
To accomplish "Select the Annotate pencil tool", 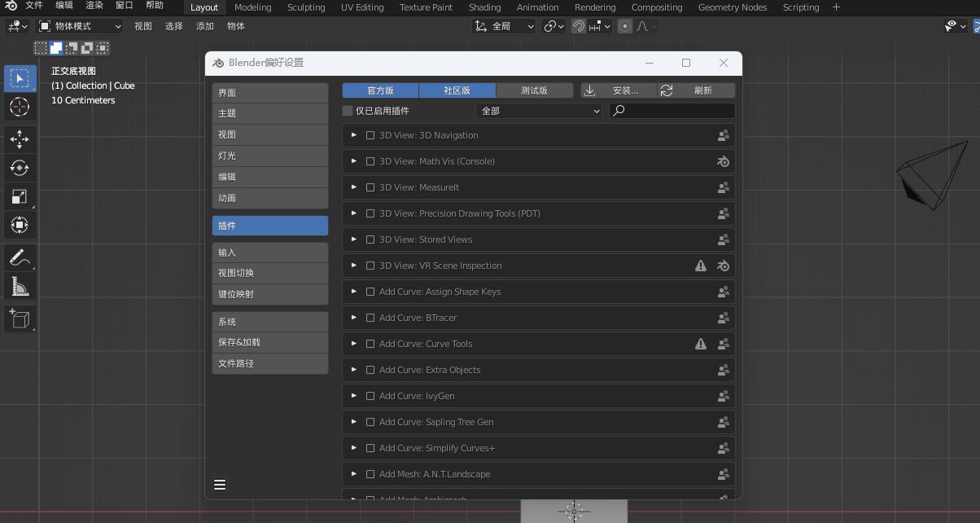I will pyautogui.click(x=20, y=257).
